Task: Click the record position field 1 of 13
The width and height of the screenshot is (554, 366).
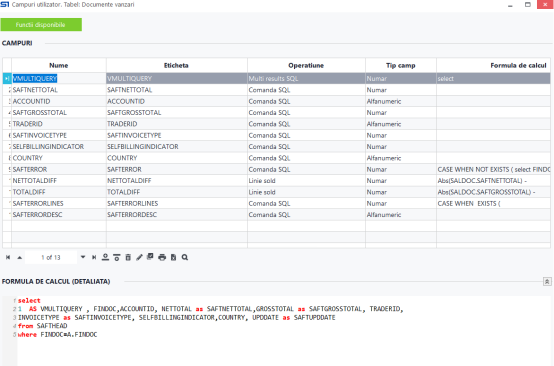Action: coord(51,258)
